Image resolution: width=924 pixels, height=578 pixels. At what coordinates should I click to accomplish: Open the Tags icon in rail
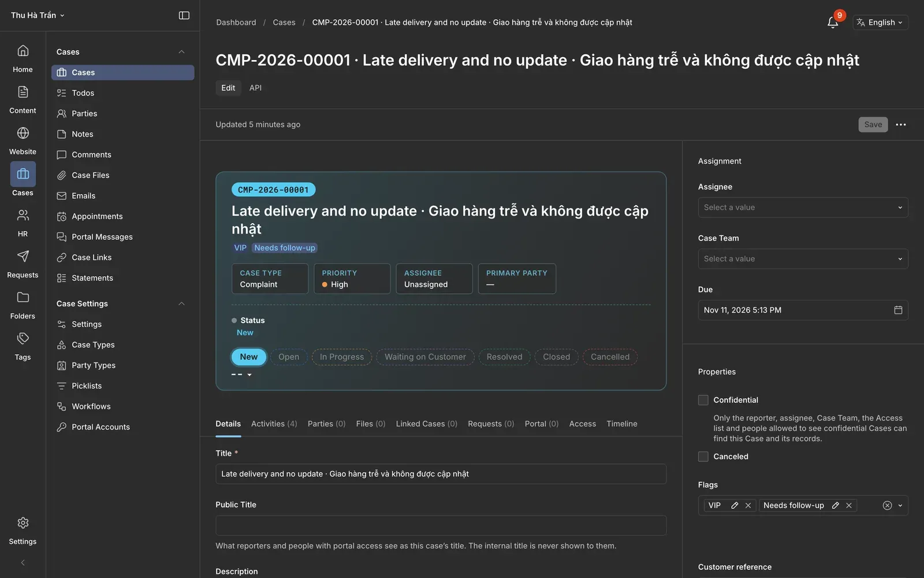pyautogui.click(x=23, y=338)
